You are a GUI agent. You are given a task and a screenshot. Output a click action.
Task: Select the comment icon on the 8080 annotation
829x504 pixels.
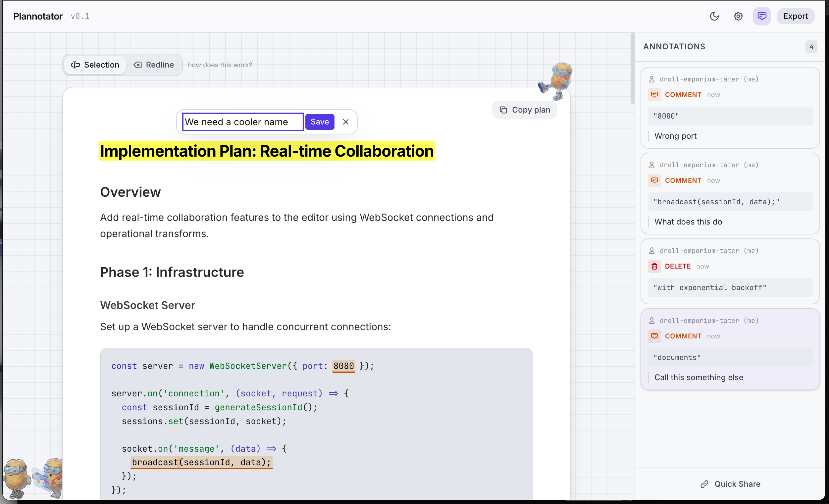[654, 95]
